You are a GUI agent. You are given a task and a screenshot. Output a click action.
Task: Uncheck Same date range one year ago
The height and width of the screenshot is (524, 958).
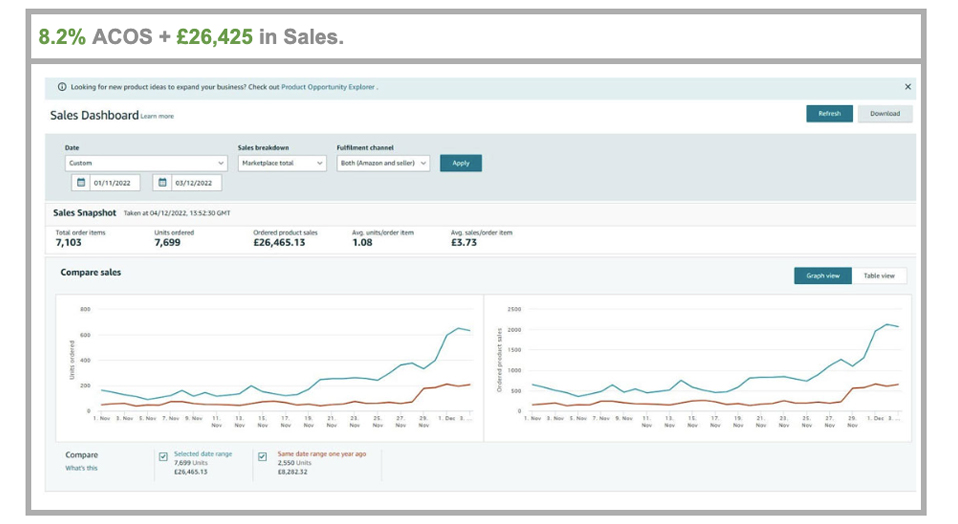pos(263,457)
